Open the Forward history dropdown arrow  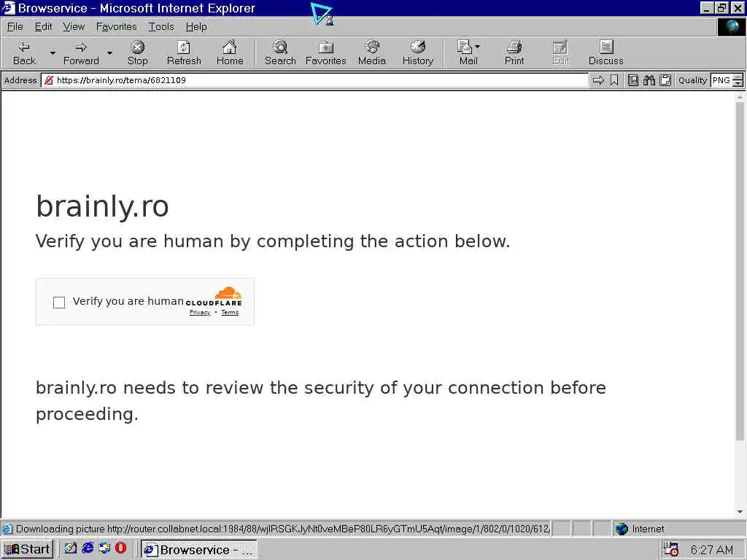[109, 52]
